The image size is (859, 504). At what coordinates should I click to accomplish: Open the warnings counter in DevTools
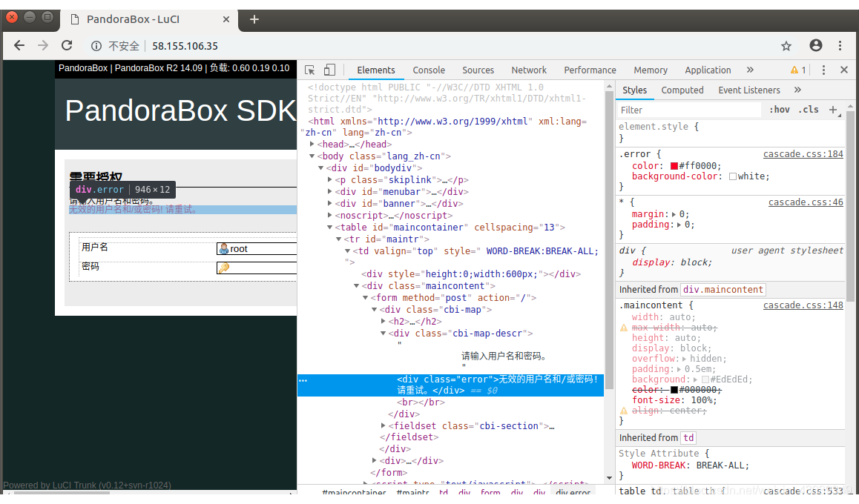coord(798,70)
